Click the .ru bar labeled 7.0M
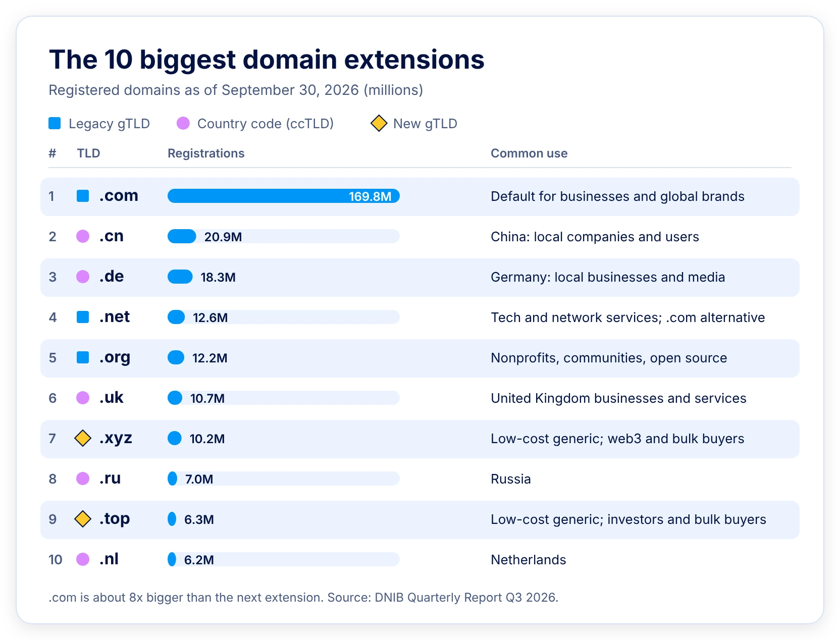 pyautogui.click(x=172, y=478)
